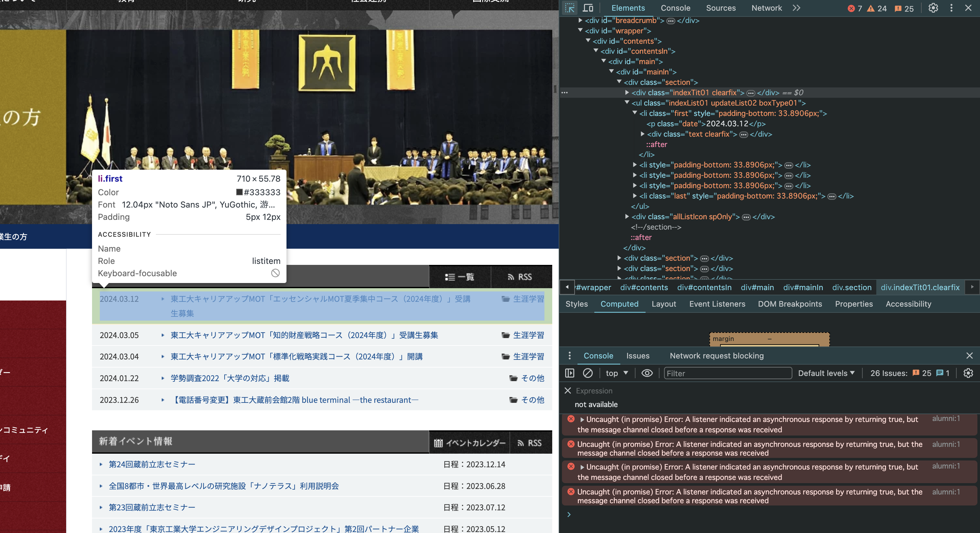Toggle the device toolbar icon
980x533 pixels.
[x=588, y=8]
